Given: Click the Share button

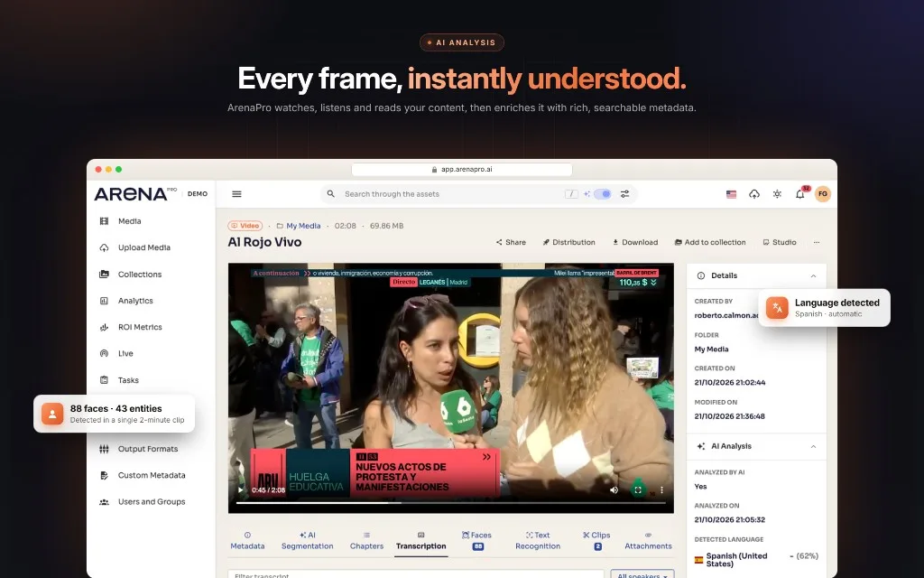Looking at the screenshot, I should [511, 242].
